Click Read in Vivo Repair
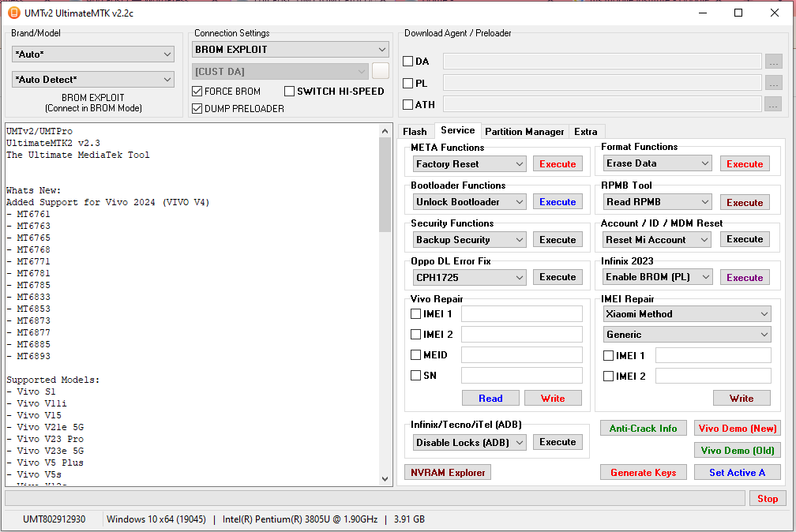Viewport: 796px width, 532px height. coord(490,399)
